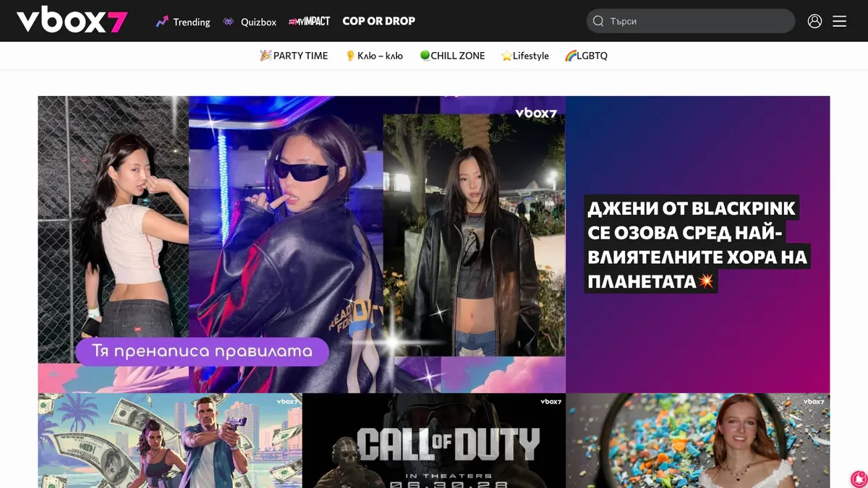Open COP OR DROP
Screen dimensions: 868x488
point(379,21)
